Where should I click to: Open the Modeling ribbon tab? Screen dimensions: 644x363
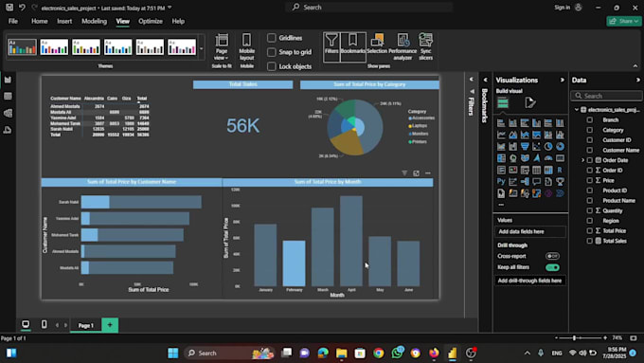click(x=94, y=22)
